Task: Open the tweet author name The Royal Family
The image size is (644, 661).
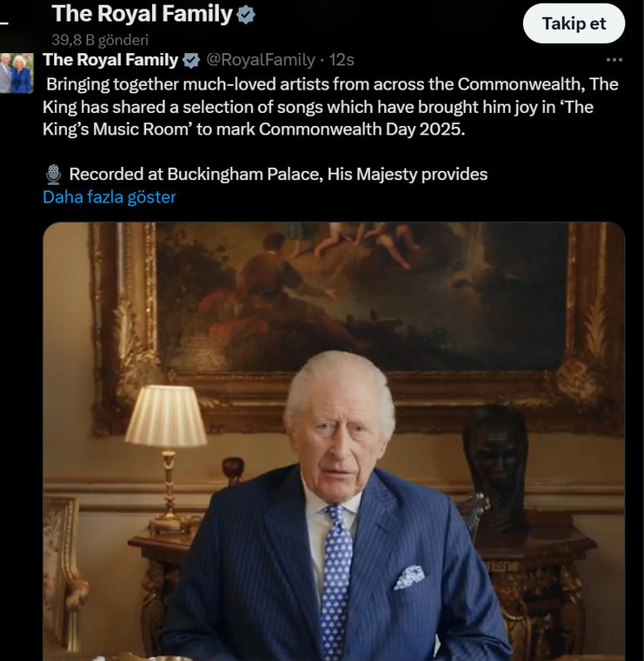Action: point(110,60)
